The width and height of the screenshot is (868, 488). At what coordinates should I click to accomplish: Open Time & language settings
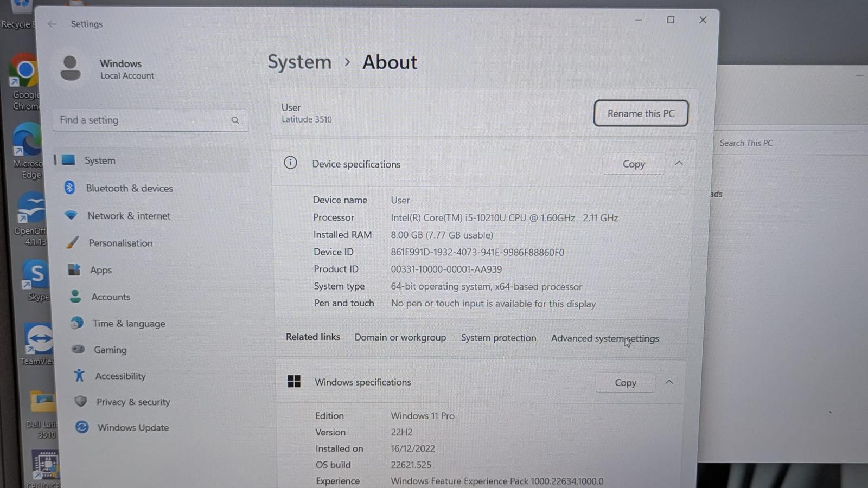(129, 323)
